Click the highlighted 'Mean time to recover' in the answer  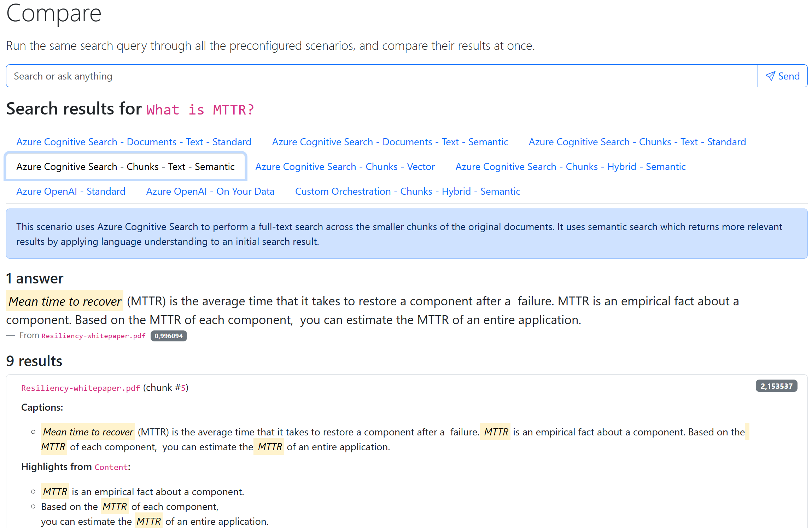coord(65,301)
